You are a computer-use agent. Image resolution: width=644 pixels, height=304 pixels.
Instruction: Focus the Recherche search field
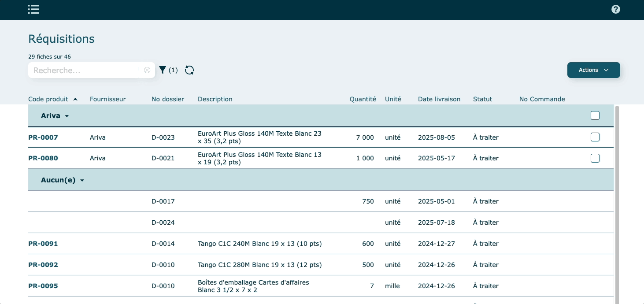pyautogui.click(x=86, y=70)
